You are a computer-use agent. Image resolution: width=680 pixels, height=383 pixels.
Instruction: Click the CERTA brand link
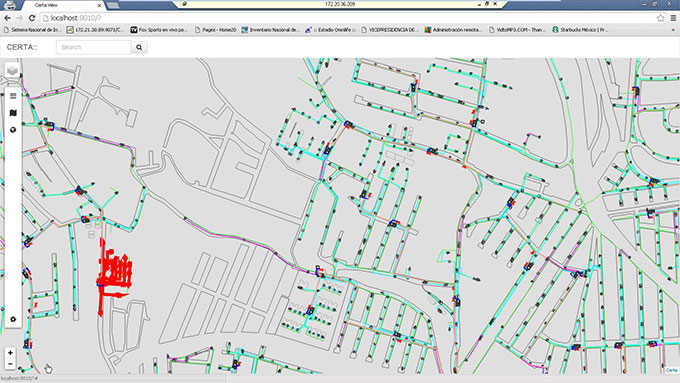[x=22, y=47]
